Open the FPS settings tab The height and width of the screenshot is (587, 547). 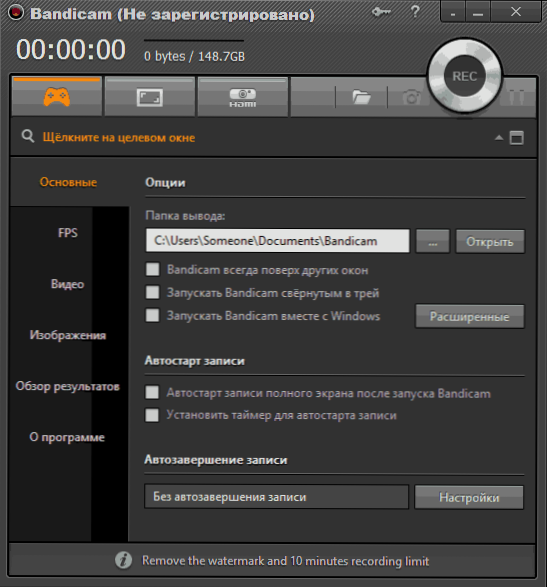(68, 233)
